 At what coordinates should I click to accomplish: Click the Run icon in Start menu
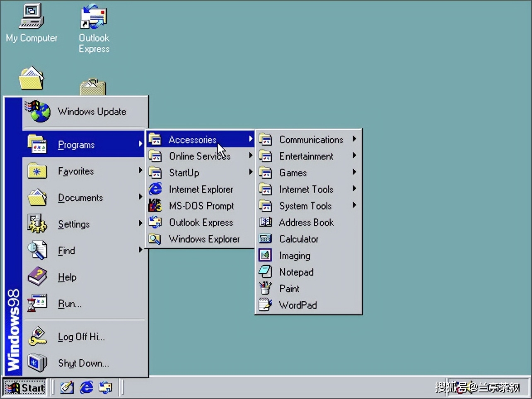(37, 303)
